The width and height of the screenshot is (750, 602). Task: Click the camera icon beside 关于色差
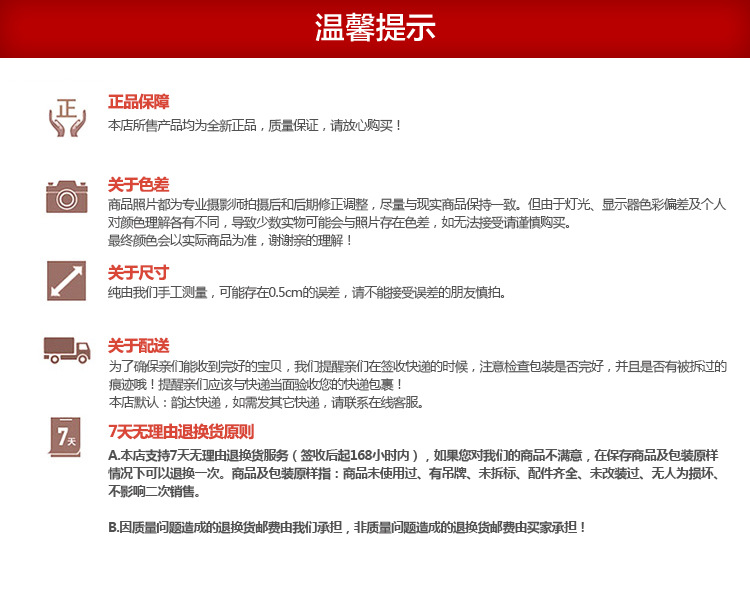tap(67, 197)
